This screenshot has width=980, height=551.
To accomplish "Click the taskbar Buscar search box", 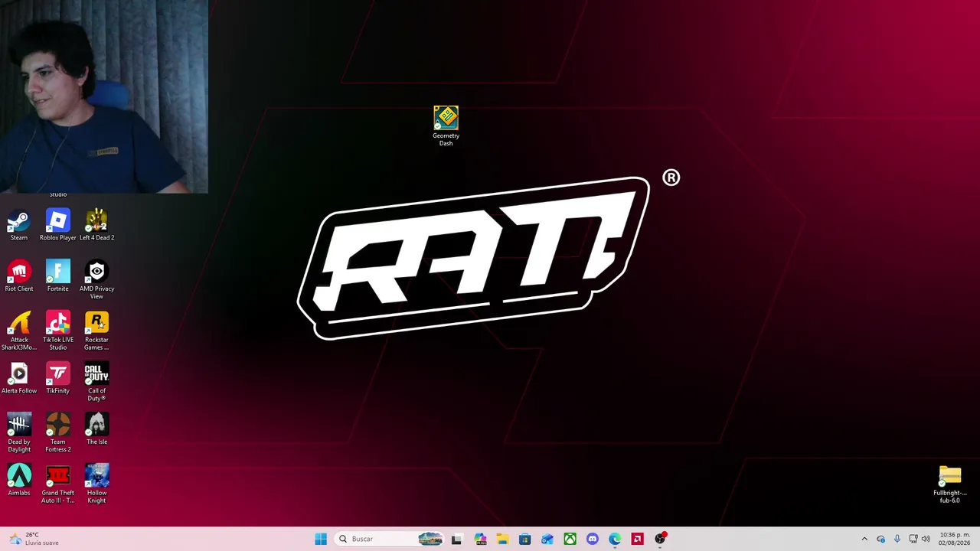I will pyautogui.click(x=390, y=539).
